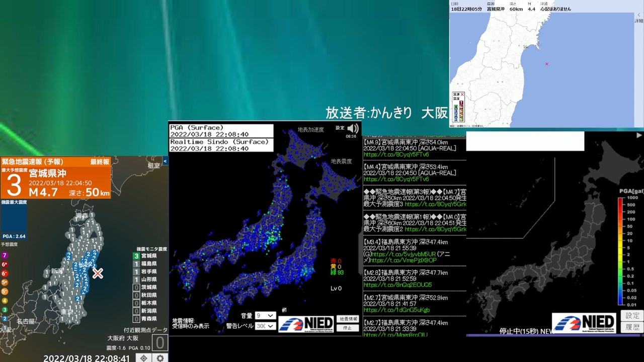Open the 警告レベル dropdown
Viewport: 644px width, 362px height.
click(x=265, y=326)
